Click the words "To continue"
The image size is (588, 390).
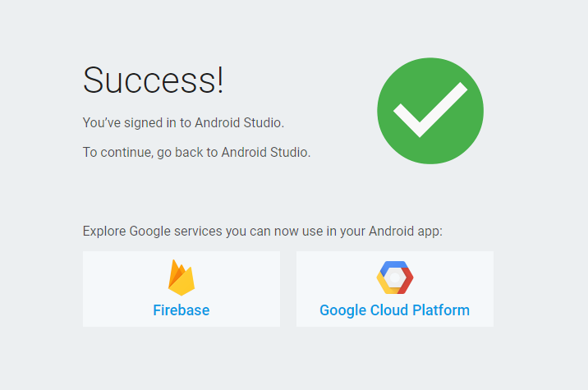[x=116, y=153]
